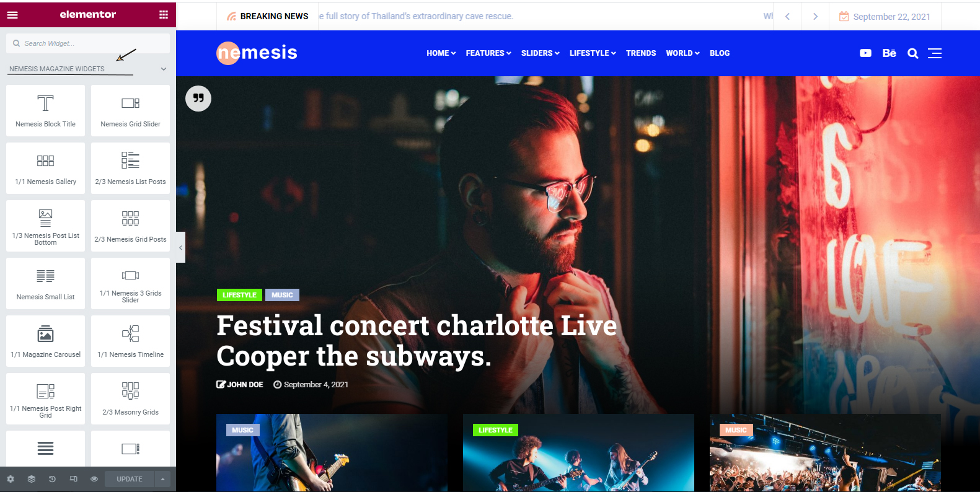Select the 1/1 Nemesis Timeline widget
980x492 pixels.
[x=130, y=341]
